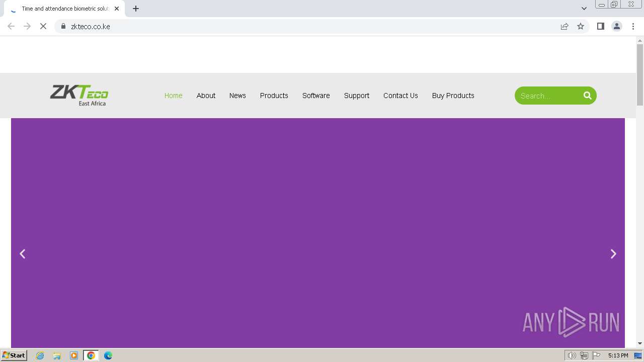This screenshot has width=644, height=362.
Task: Click the scrollbar down arrow
Action: coord(640,343)
